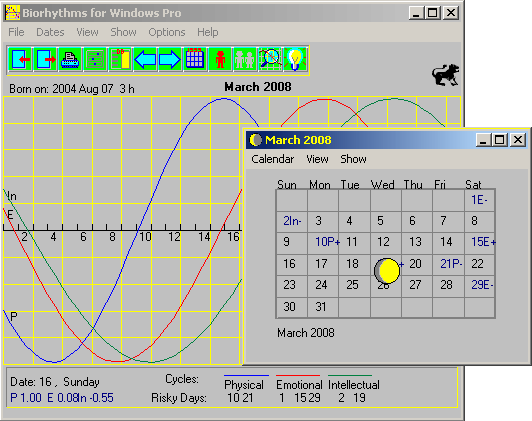
Task: Select calendar day 1E-
Action: click(x=479, y=200)
